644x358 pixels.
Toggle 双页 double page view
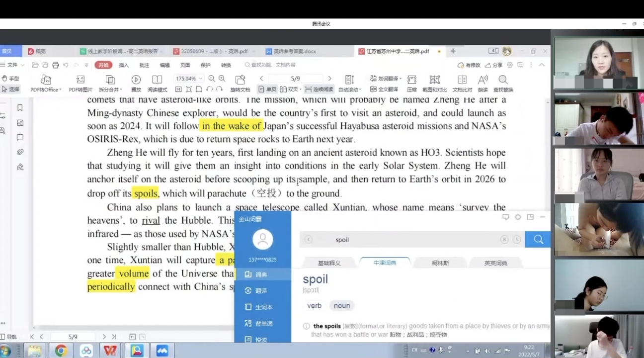click(x=291, y=89)
